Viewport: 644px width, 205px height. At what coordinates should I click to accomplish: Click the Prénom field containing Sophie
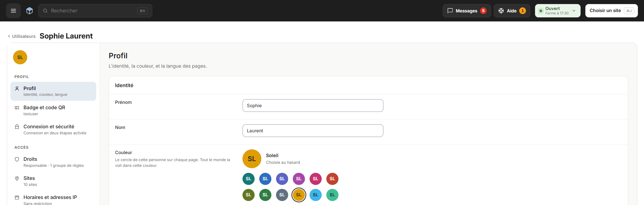pyautogui.click(x=313, y=106)
